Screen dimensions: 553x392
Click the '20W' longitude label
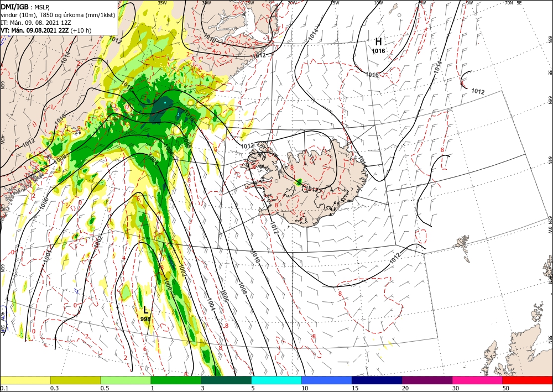coord(292,2)
